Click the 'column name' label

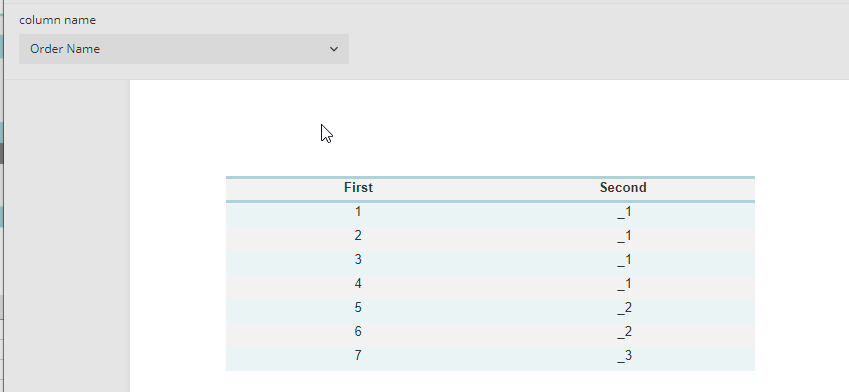57,20
